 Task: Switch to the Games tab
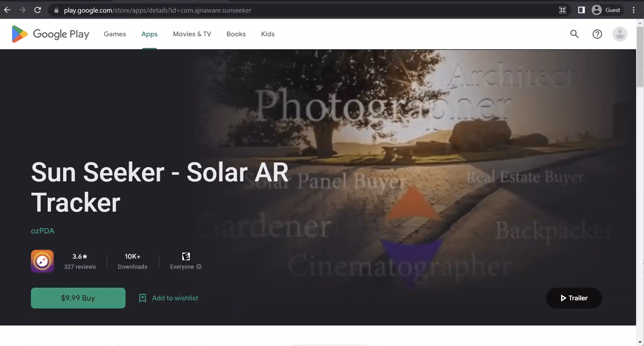(115, 34)
